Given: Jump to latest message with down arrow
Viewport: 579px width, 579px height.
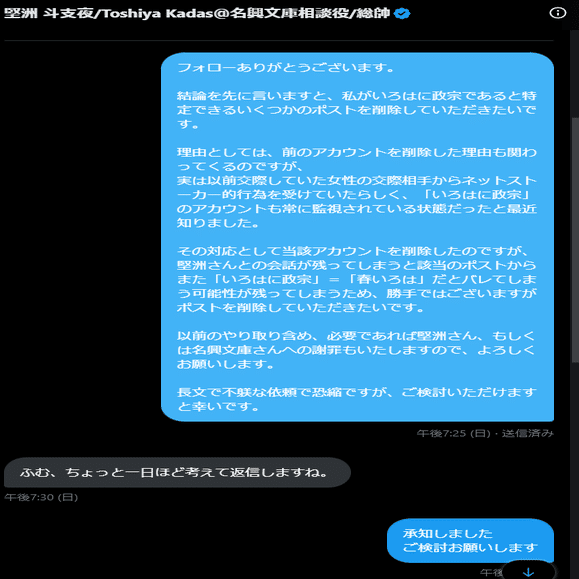Looking at the screenshot, I should tap(529, 571).
